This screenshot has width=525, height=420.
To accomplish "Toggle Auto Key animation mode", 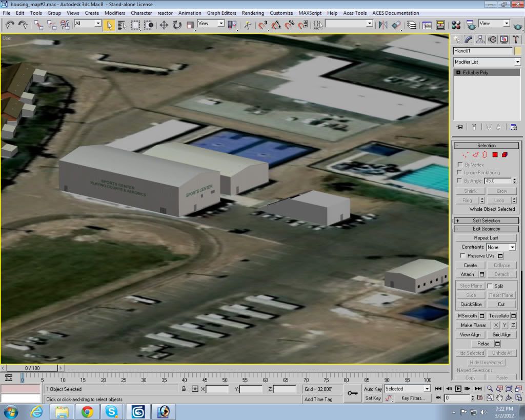I will pyautogui.click(x=373, y=389).
